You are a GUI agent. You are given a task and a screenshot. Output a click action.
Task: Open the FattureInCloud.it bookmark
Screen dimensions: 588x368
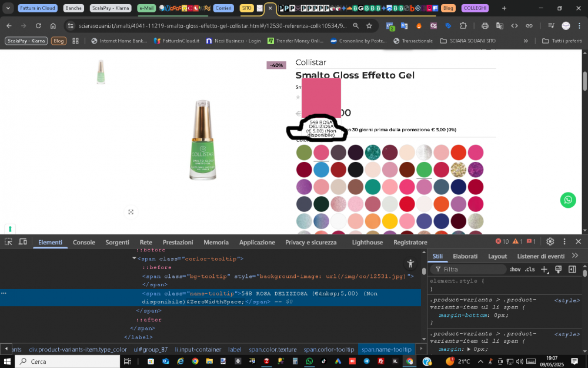[176, 41]
